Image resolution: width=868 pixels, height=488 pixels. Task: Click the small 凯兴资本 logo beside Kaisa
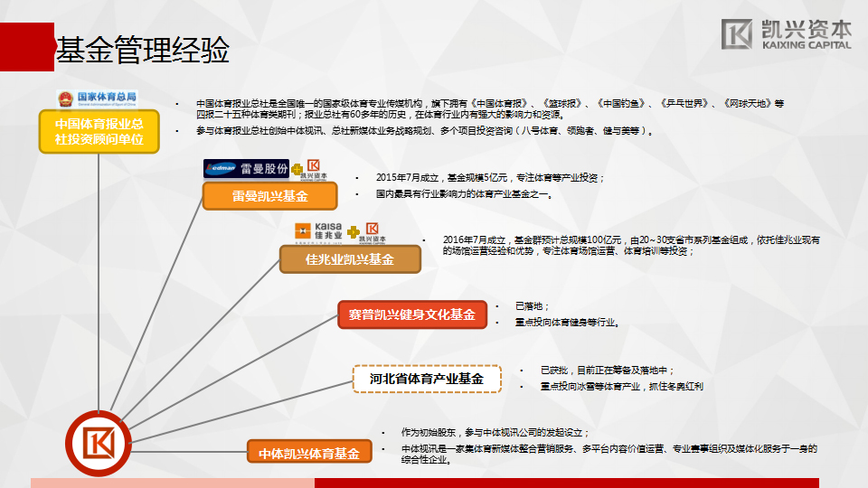pyautogui.click(x=373, y=233)
